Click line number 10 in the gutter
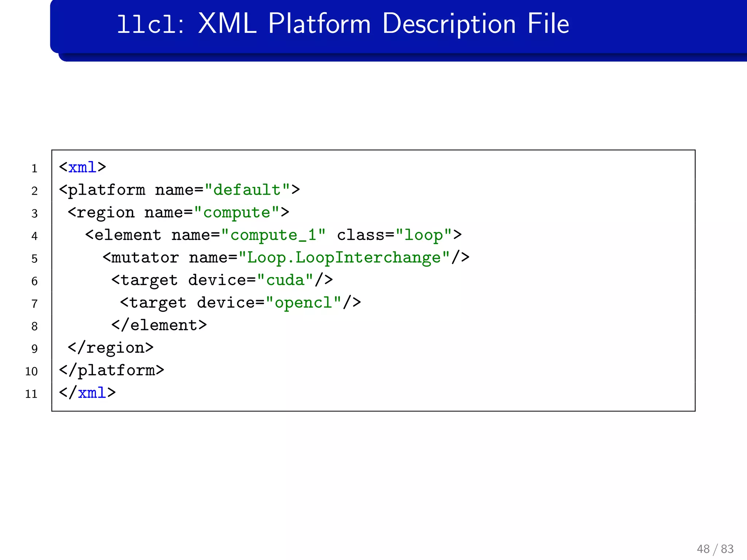This screenshot has height=560, width=747. (x=31, y=372)
